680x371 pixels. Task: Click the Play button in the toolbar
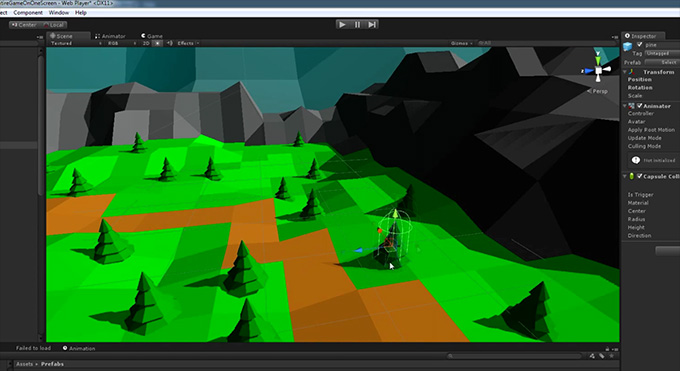[x=342, y=25]
